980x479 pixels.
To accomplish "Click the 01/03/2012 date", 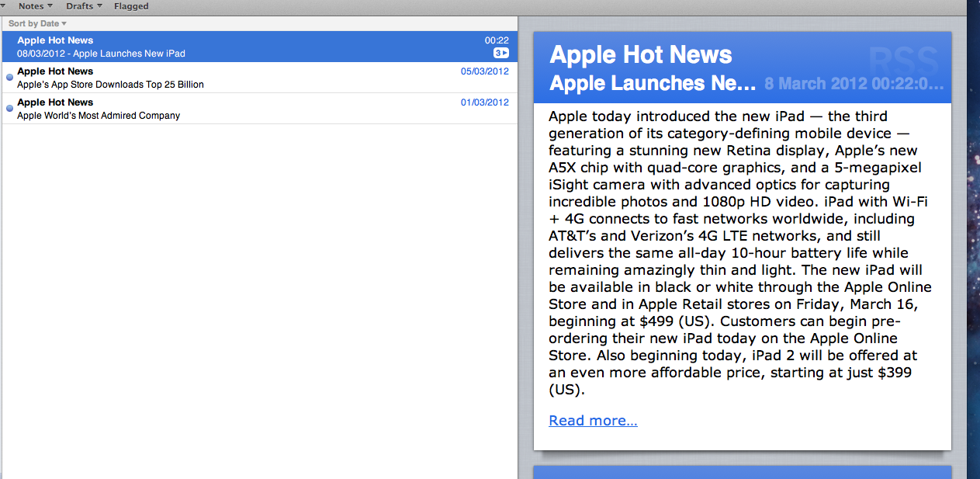I will 485,102.
